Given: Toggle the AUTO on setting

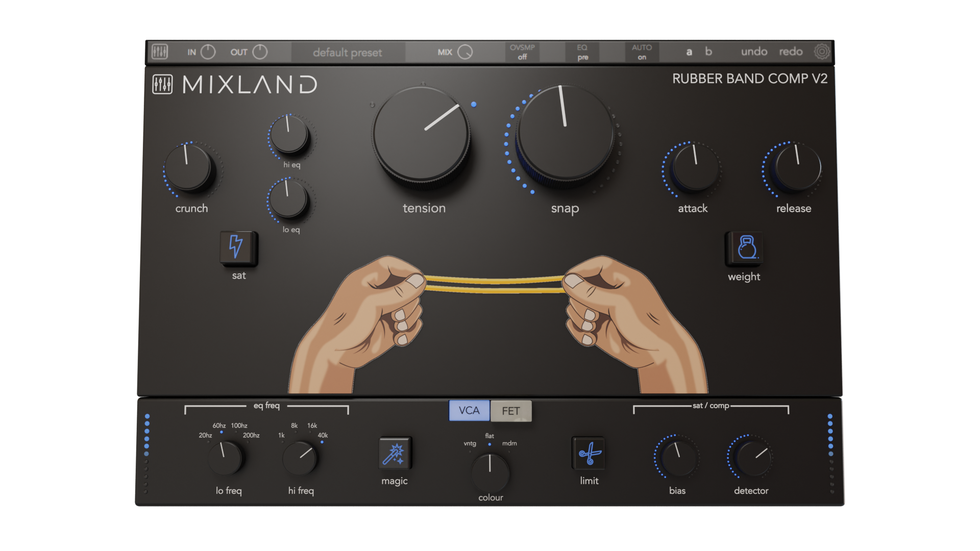Looking at the screenshot, I should point(642,52).
